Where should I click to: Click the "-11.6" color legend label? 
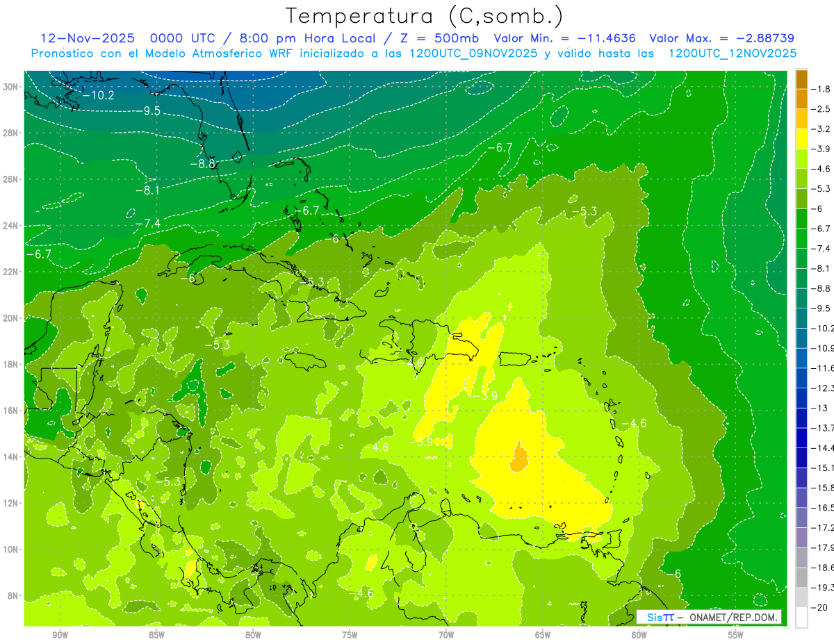pyautogui.click(x=824, y=368)
